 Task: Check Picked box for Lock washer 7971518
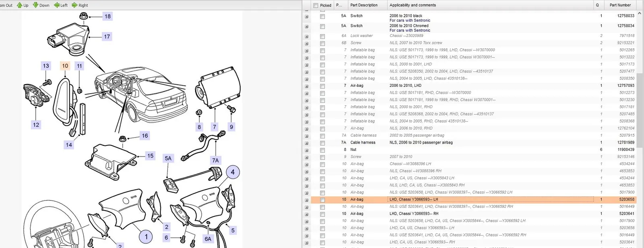[322, 37]
